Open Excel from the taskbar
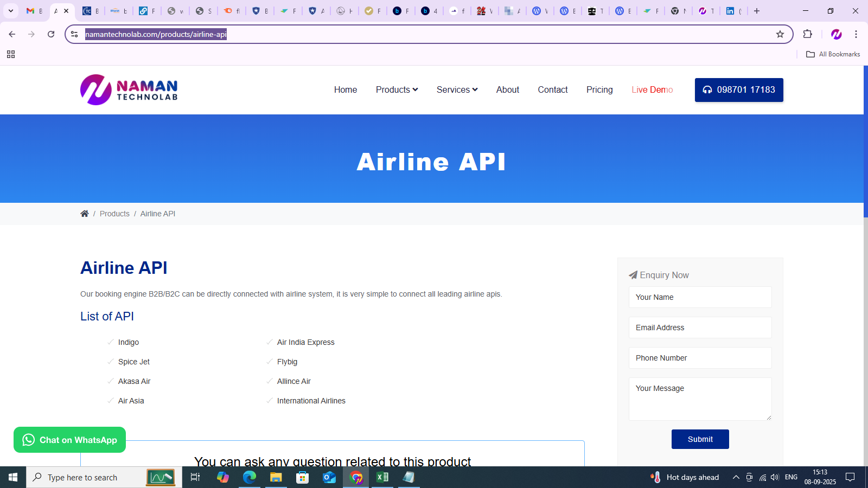 coord(382,477)
